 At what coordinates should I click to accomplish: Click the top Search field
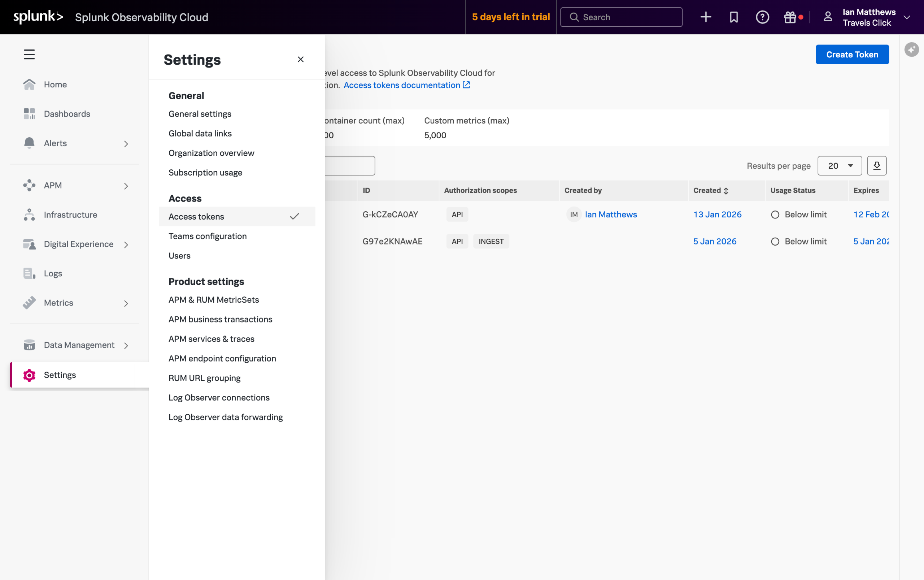click(x=621, y=17)
